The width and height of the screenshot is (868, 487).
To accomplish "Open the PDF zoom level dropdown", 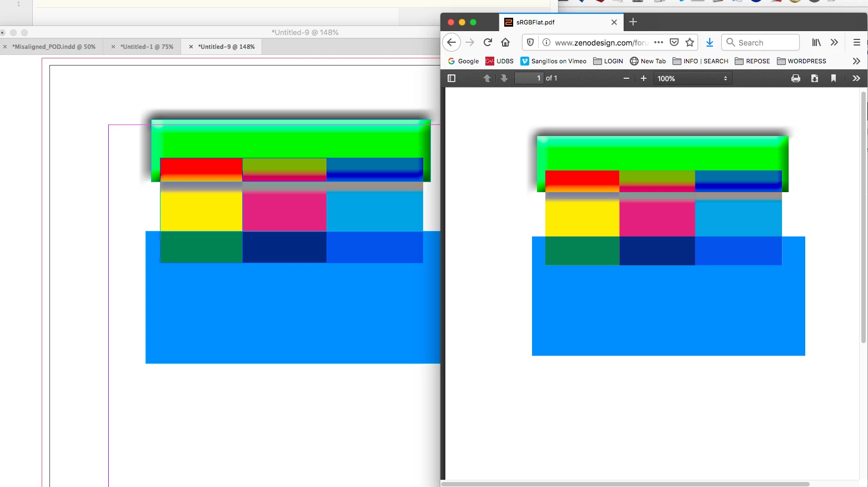I will tap(693, 78).
